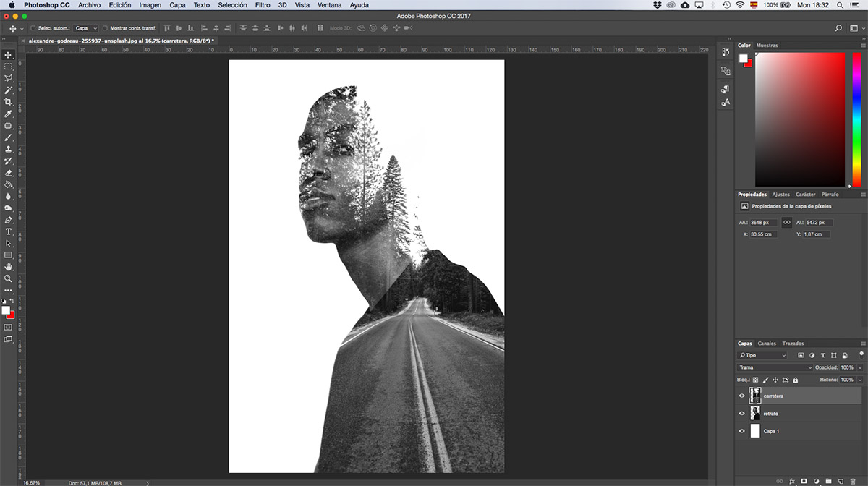868x486 pixels.
Task: Hide the carretera layer
Action: pyautogui.click(x=741, y=396)
